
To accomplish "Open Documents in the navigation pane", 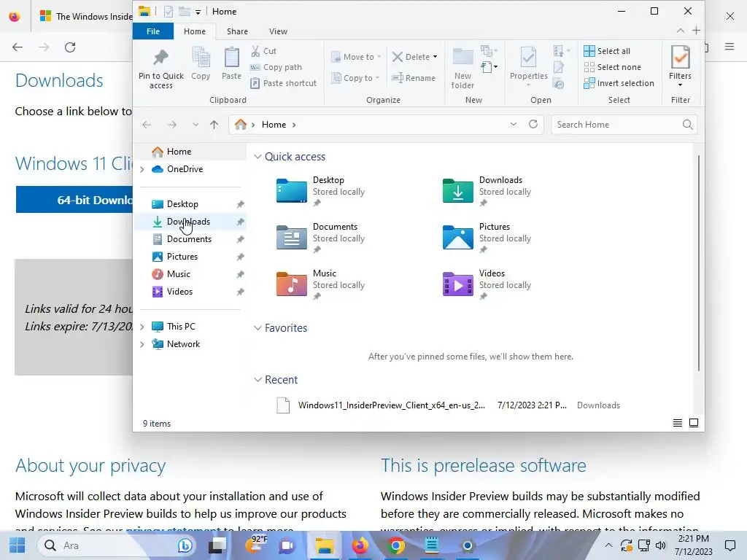I will coord(190,239).
